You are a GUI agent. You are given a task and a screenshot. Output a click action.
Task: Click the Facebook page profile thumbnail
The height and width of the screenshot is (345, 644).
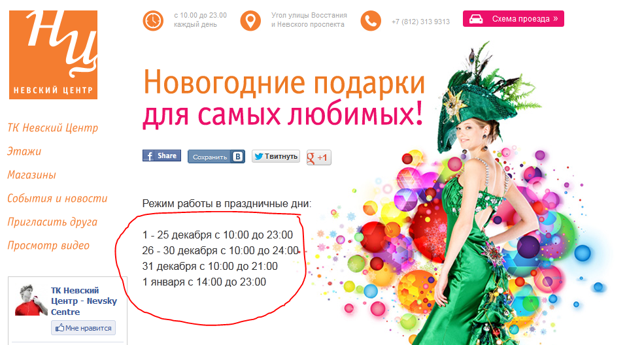31,300
